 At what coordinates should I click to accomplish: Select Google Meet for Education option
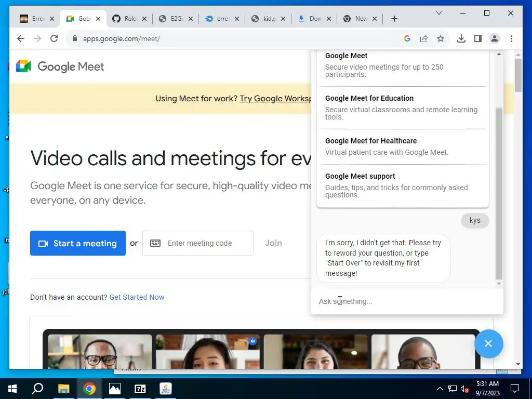[403, 108]
